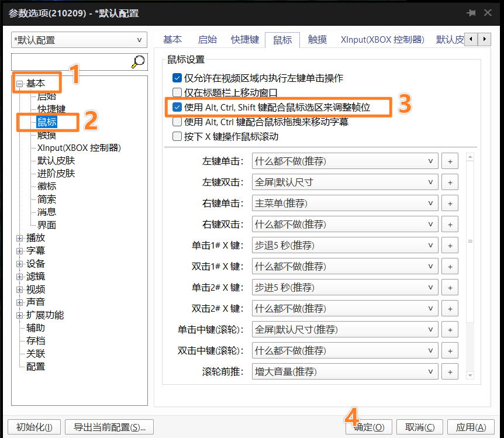The width and height of the screenshot is (504, 438).
Task: Click the 应用(A) button
Action: [x=471, y=427]
